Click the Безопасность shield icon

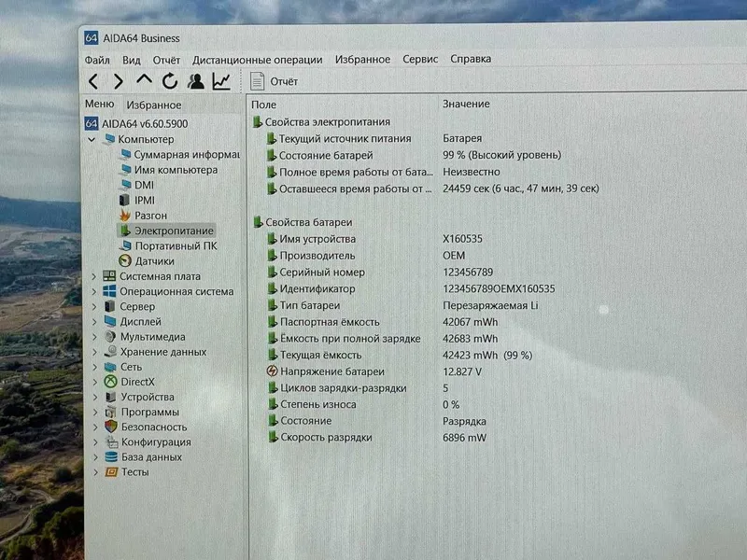(x=111, y=427)
